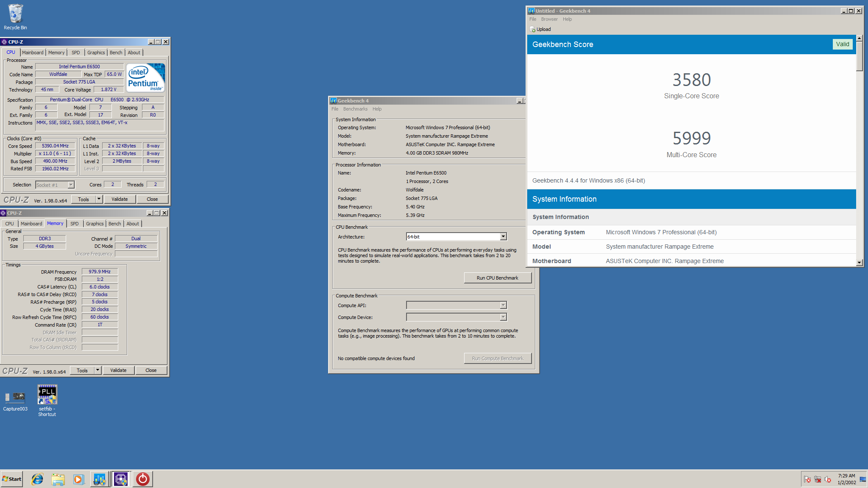This screenshot has width=868, height=488.
Task: Expand Tools dropdown arrow in top CPU-Z
Action: tap(99, 199)
